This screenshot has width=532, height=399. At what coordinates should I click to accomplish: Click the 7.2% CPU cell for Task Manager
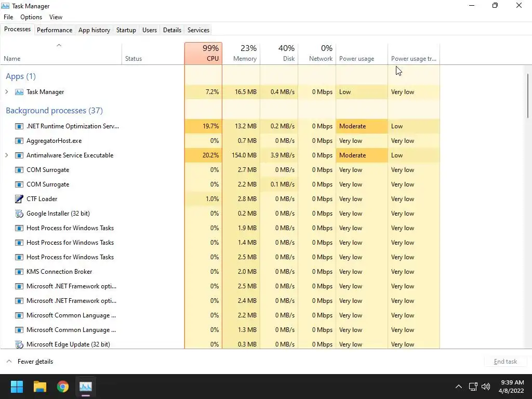pos(204,92)
